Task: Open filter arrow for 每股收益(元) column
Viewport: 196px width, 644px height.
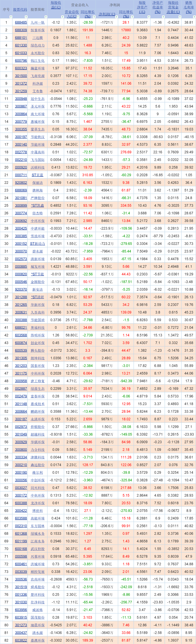Action: (62, 17)
